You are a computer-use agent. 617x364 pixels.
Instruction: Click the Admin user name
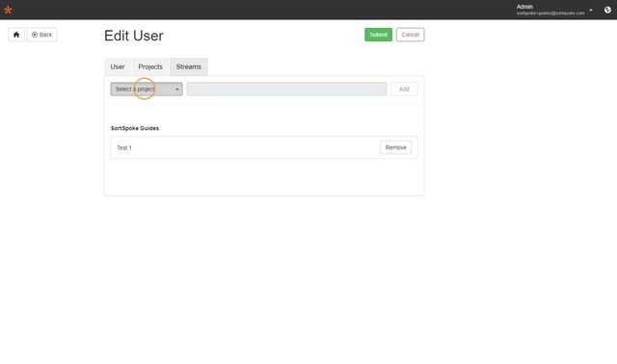tap(524, 7)
